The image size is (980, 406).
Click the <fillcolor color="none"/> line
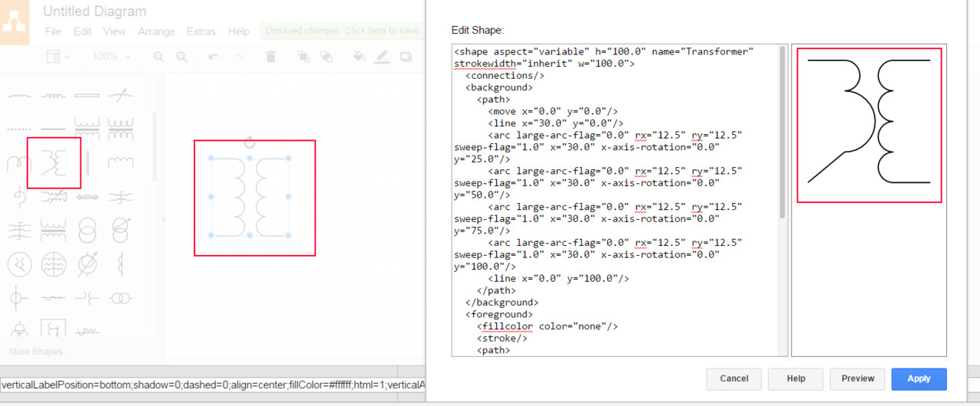pyautogui.click(x=547, y=326)
